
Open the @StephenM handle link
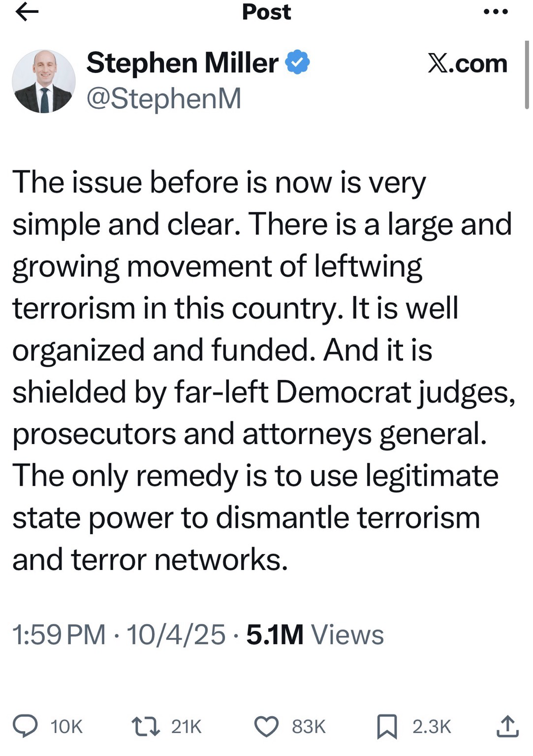(163, 98)
